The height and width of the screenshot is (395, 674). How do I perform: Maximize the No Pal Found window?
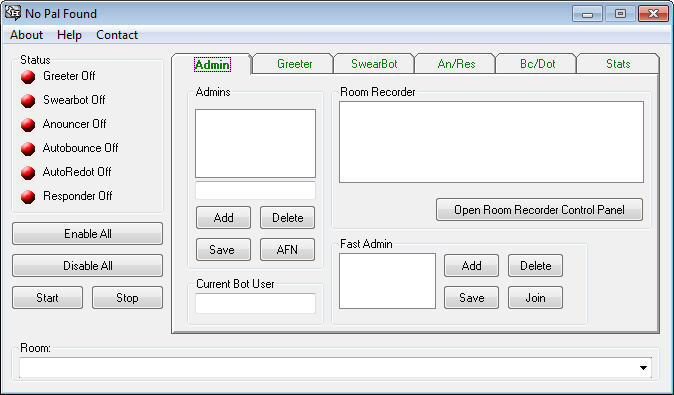(x=620, y=14)
